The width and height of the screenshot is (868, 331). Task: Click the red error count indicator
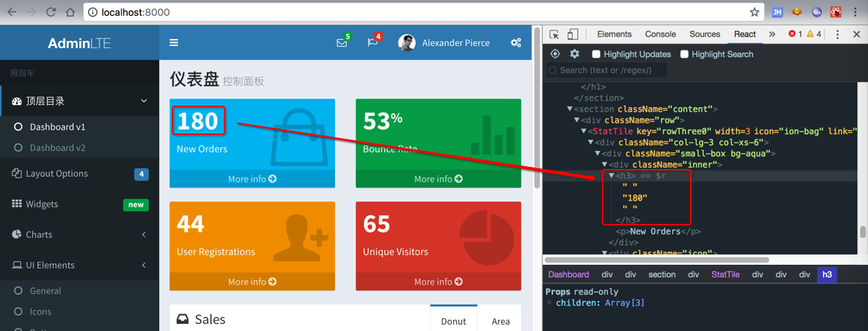pyautogui.click(x=795, y=34)
